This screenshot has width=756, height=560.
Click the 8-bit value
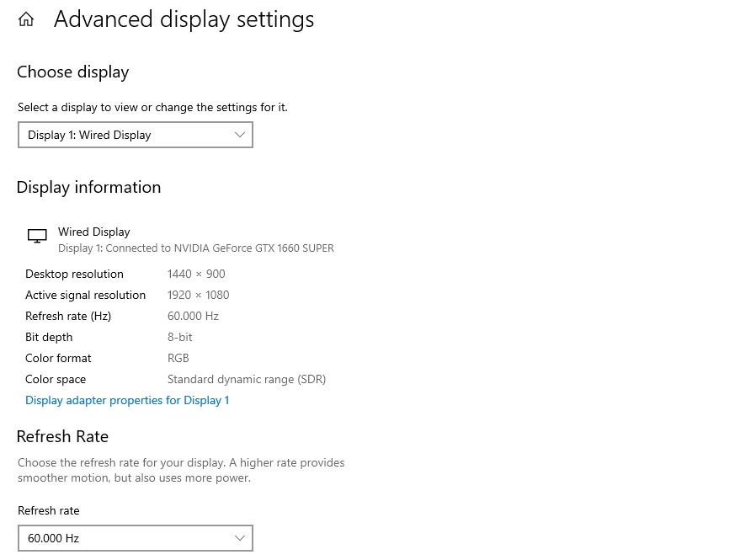pos(180,337)
